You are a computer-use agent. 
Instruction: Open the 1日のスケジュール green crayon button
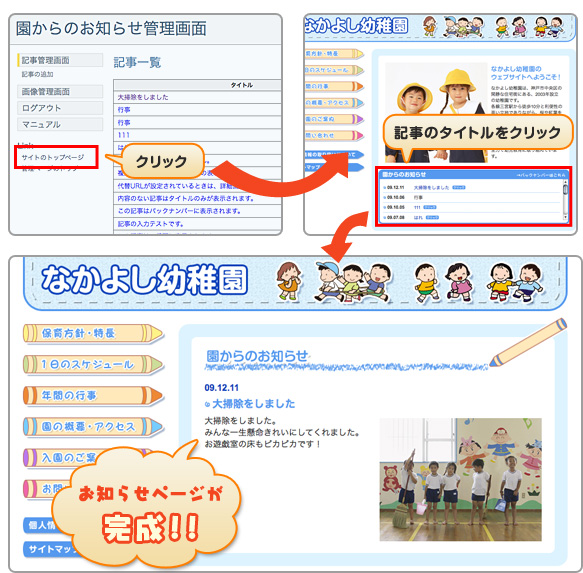pos(93,364)
